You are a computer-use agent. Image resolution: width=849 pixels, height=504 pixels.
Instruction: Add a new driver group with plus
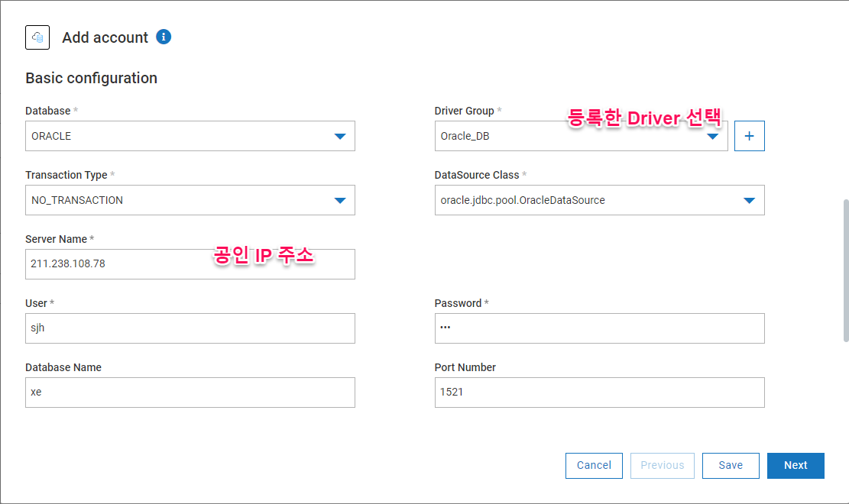tap(749, 136)
